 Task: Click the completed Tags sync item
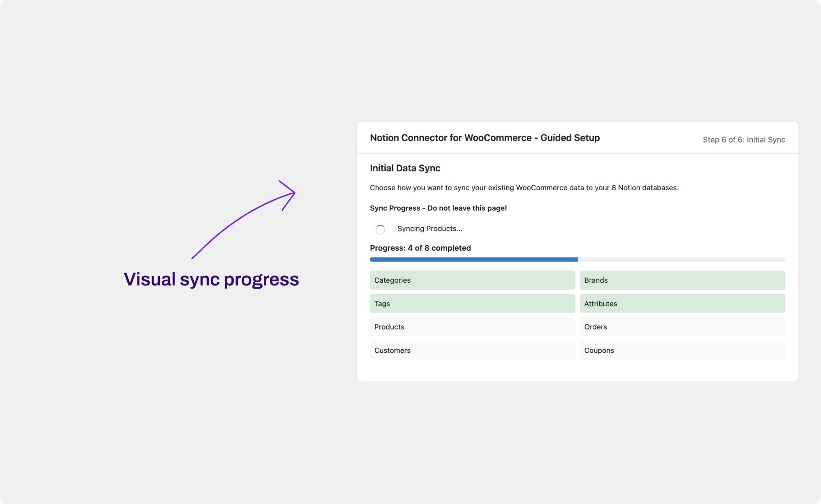click(x=472, y=303)
